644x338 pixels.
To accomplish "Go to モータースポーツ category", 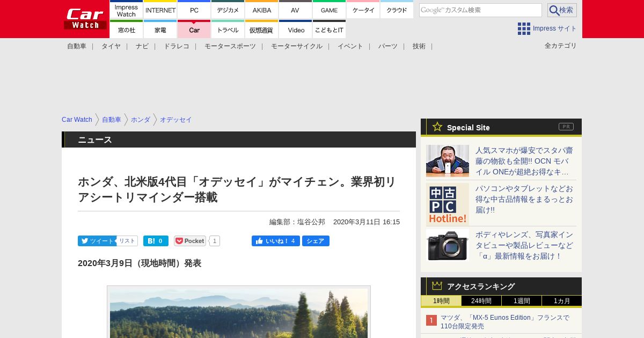I will [230, 46].
